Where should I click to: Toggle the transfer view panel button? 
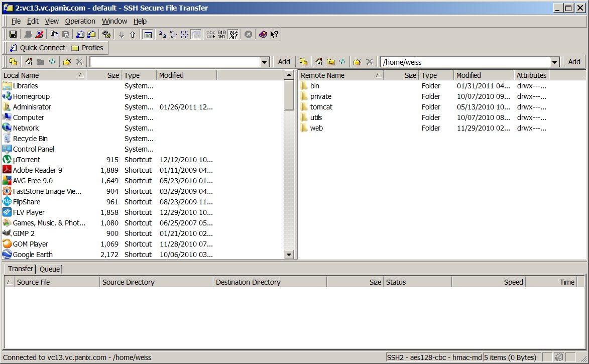coord(148,35)
